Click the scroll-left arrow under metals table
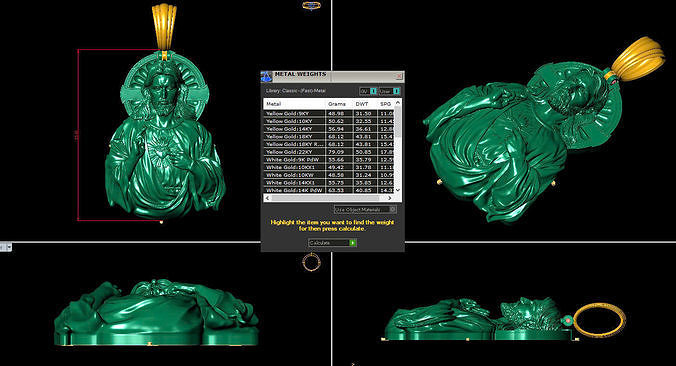Screen dimensions: 676x366 [268, 198]
